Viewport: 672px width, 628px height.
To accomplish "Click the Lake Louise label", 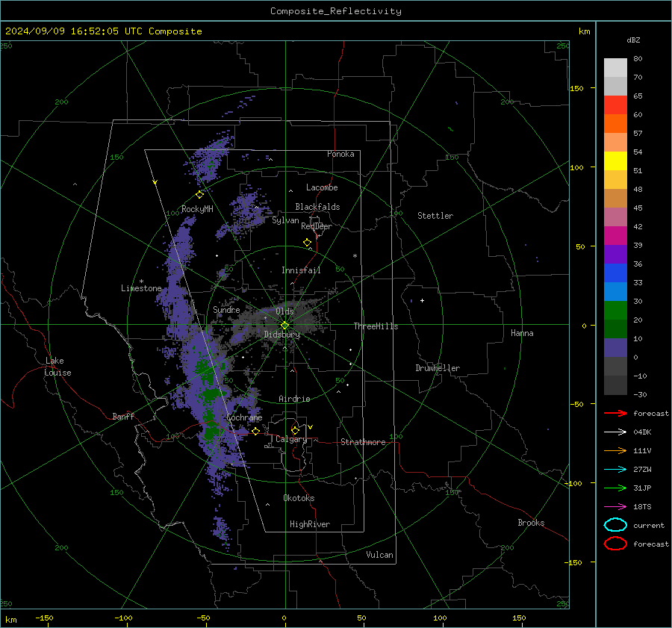I will (x=58, y=367).
